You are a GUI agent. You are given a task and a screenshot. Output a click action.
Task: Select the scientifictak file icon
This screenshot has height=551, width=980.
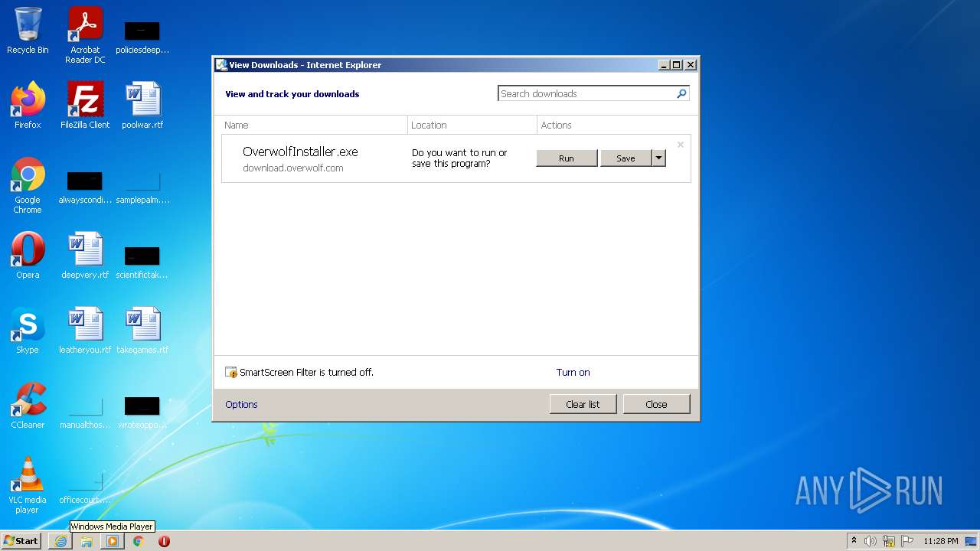coord(142,263)
